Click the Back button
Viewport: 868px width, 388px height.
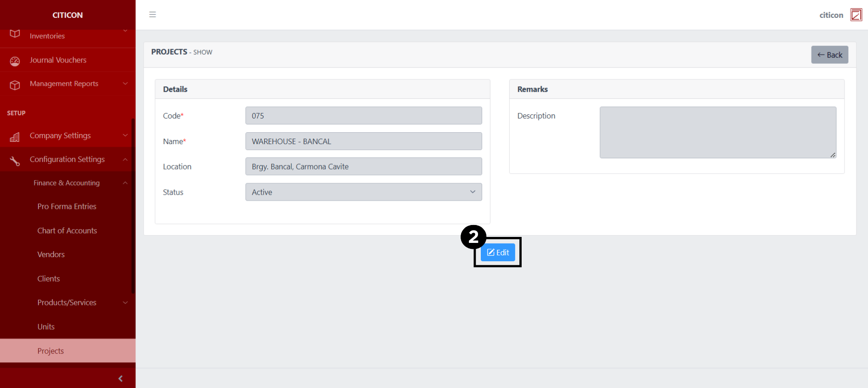click(829, 55)
